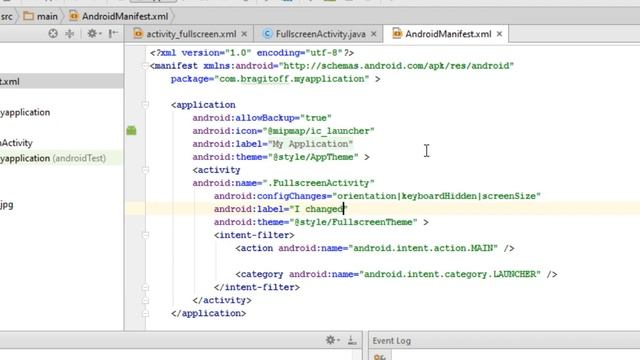Select the highlighted .xml item in project tree

61,82
